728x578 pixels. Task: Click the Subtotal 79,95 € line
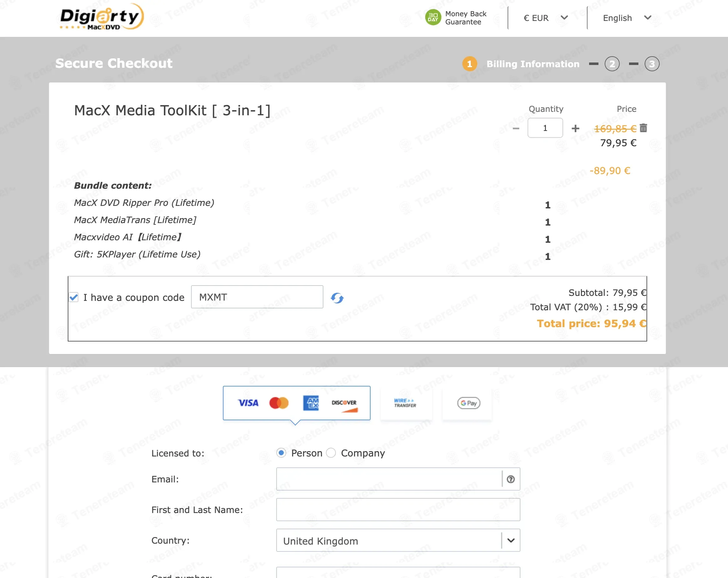607,293
